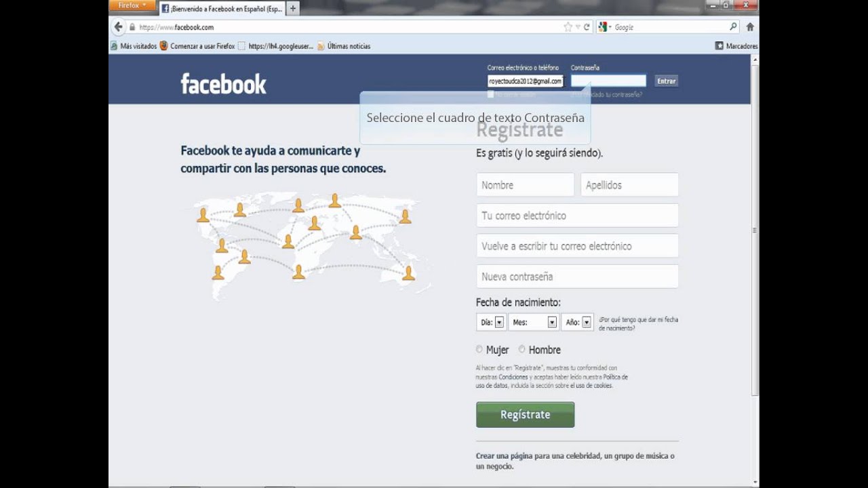Click the forgot your password link

coord(607,94)
